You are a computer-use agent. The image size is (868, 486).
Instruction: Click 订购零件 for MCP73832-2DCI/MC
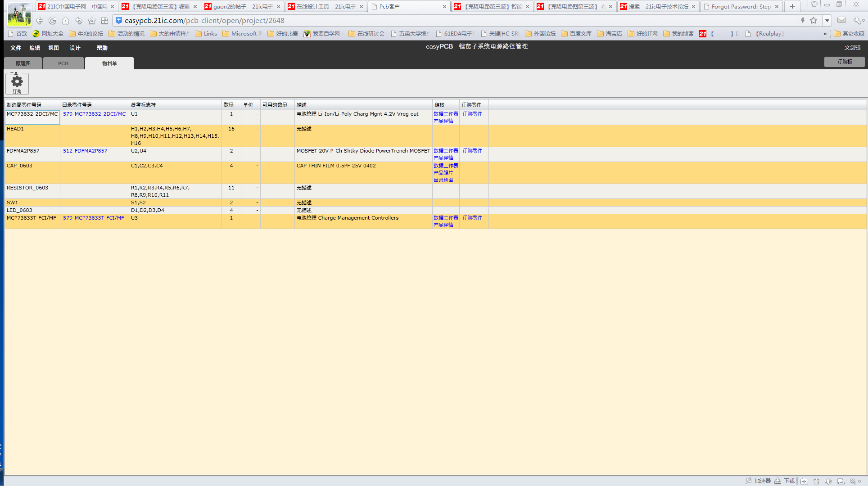(x=472, y=114)
